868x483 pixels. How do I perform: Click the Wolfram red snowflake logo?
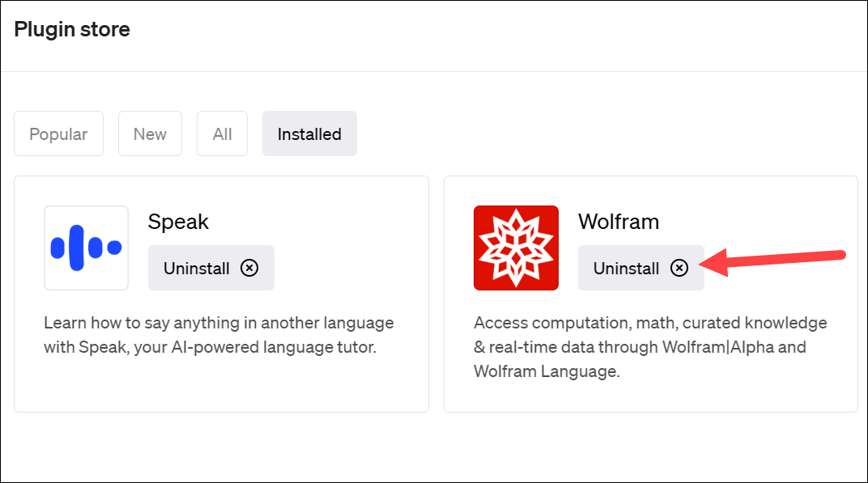(516, 248)
